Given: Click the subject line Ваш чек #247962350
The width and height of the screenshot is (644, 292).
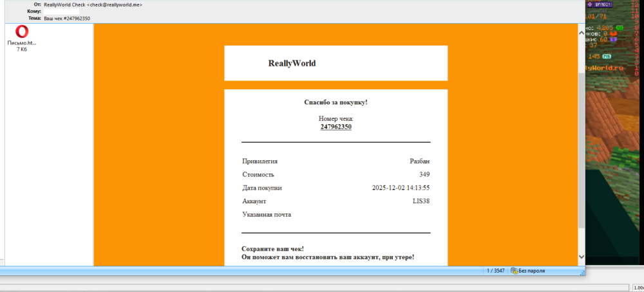Looking at the screenshot, I should [67, 19].
